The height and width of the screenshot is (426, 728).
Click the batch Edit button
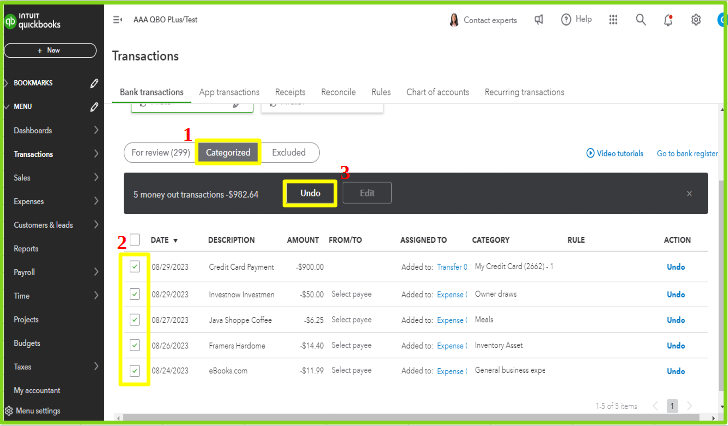(x=367, y=193)
